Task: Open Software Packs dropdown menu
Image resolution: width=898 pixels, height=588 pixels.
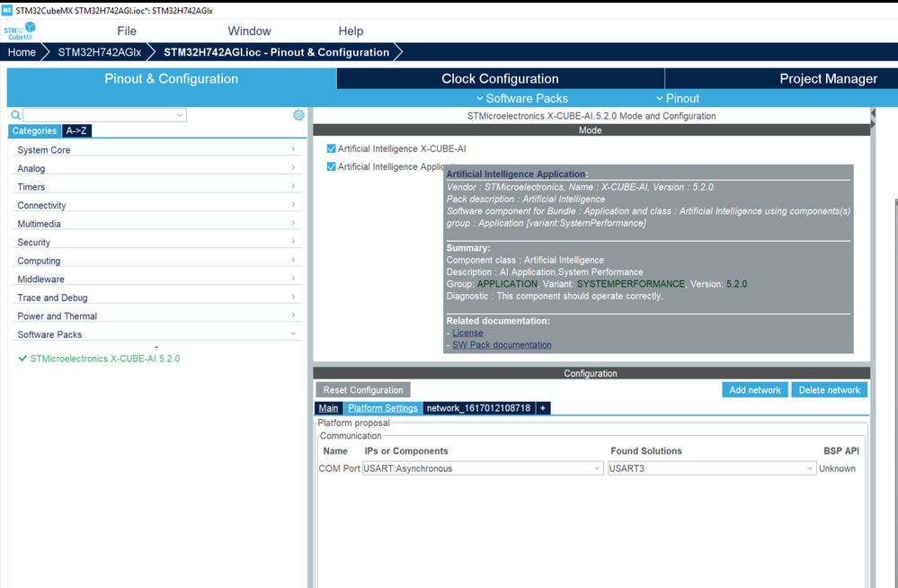Action: coord(521,99)
